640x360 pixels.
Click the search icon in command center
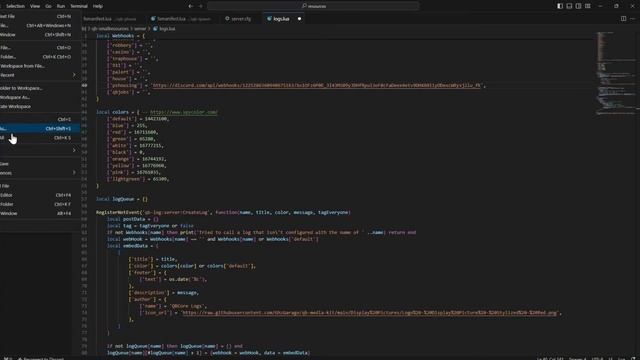[304, 6]
